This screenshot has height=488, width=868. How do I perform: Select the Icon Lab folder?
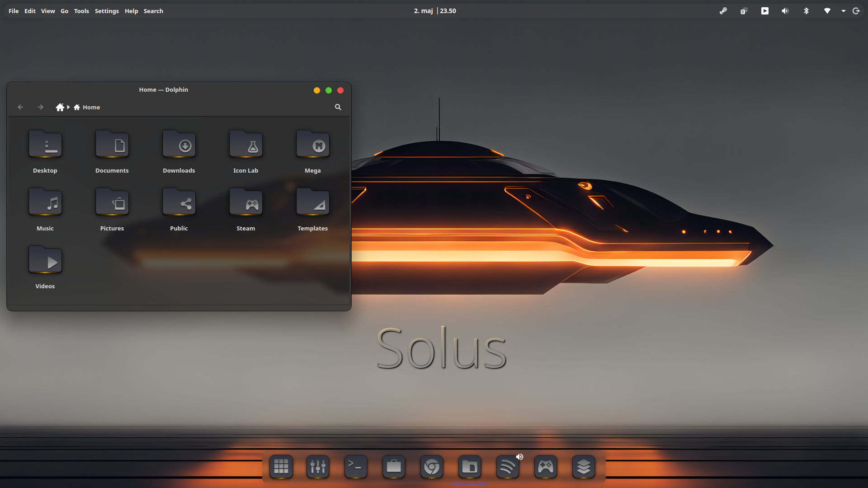(246, 151)
